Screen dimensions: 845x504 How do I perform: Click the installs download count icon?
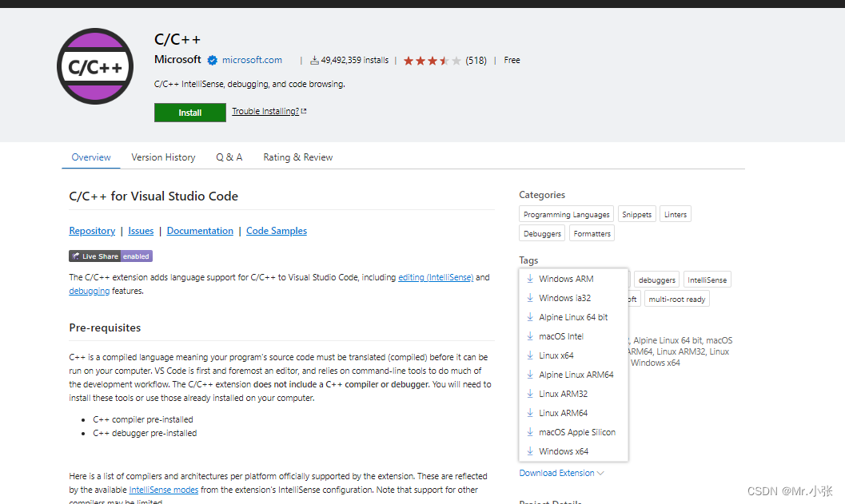pyautogui.click(x=314, y=61)
